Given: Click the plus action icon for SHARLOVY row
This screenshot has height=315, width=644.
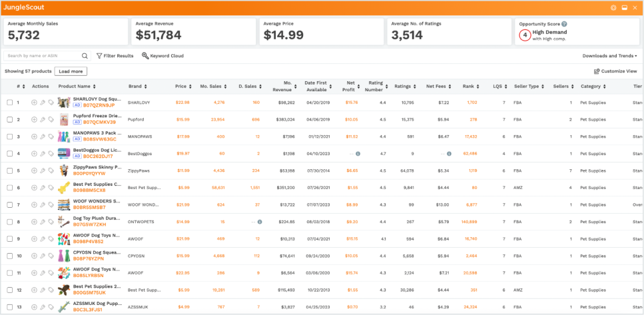Looking at the screenshot, I should pyautogui.click(x=34, y=103).
